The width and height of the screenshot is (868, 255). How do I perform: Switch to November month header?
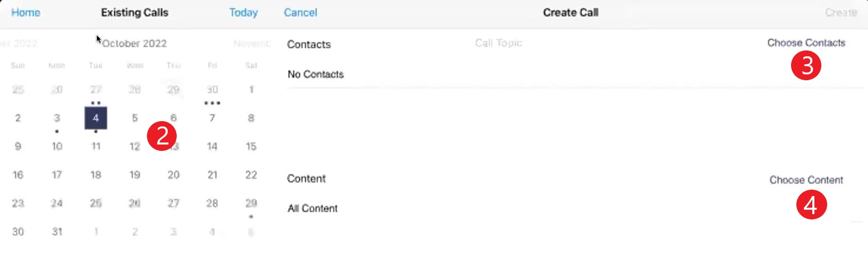[252, 44]
